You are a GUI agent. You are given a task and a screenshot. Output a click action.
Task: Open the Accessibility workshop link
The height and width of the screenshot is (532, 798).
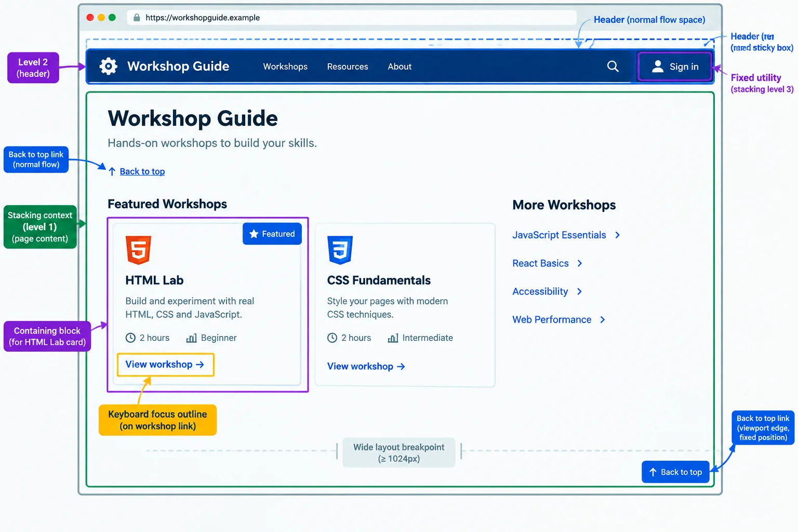(540, 291)
